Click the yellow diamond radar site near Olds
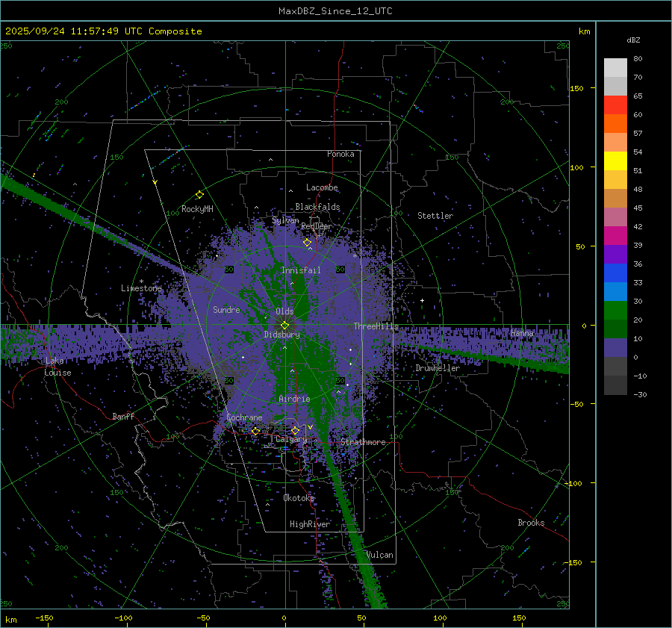 pyautogui.click(x=284, y=325)
